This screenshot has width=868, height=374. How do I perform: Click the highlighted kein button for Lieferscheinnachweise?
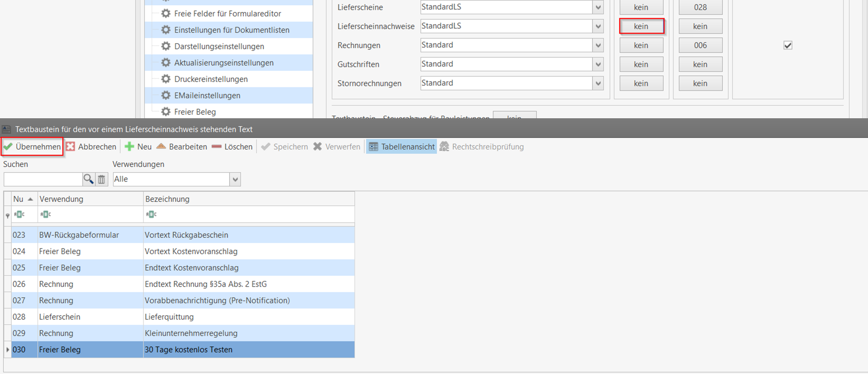[x=641, y=26]
